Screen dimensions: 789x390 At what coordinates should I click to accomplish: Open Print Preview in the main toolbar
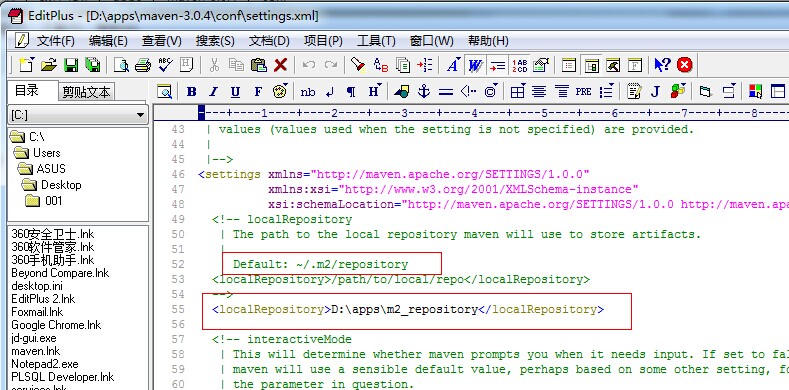tap(121, 65)
